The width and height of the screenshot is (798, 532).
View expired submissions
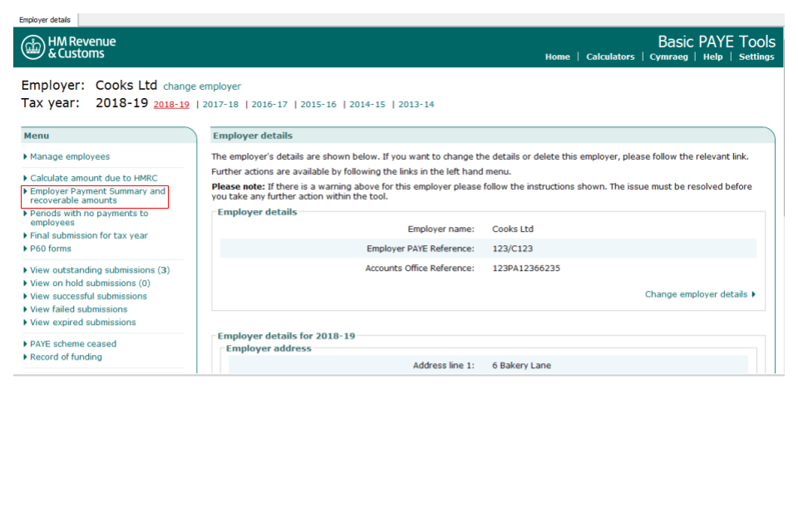point(83,323)
